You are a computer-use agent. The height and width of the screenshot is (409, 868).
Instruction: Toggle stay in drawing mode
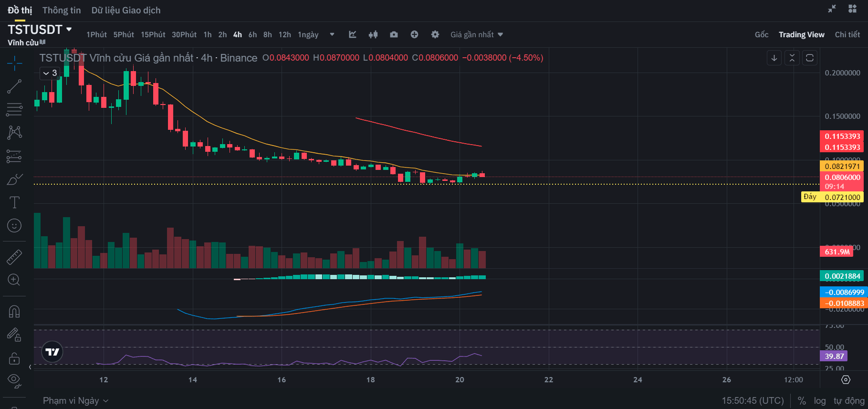click(x=14, y=335)
